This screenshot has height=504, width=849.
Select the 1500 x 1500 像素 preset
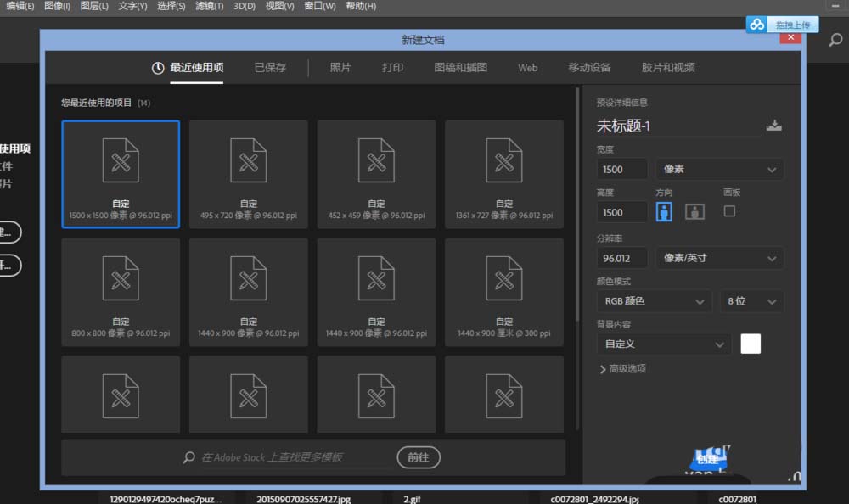[x=121, y=174]
